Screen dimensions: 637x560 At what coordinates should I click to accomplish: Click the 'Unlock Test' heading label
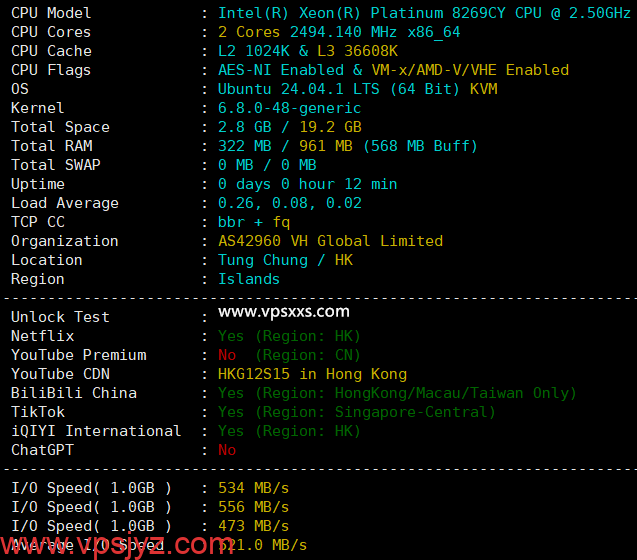tap(60, 317)
